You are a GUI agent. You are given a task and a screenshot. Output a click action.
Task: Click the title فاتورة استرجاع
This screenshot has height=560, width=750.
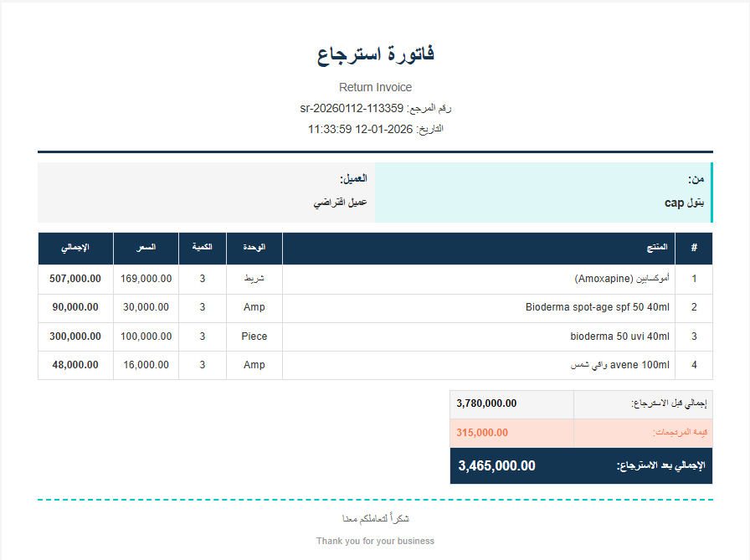click(376, 54)
